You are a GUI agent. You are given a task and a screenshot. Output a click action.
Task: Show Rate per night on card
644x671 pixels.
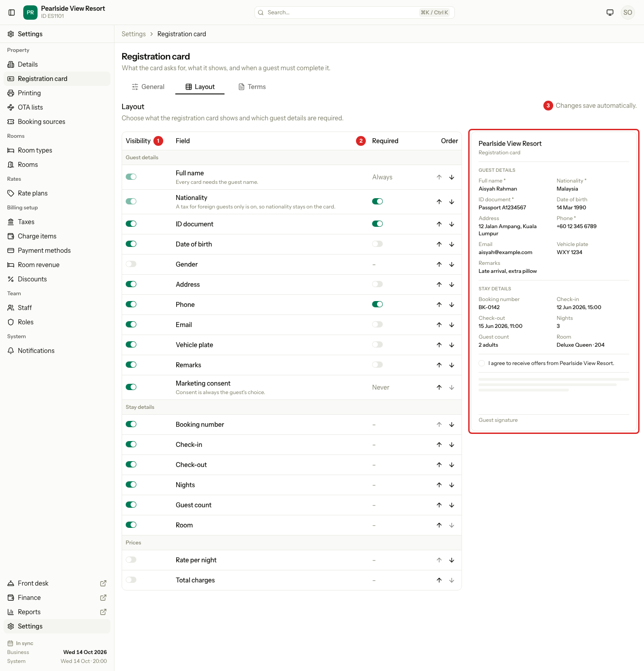131,560
